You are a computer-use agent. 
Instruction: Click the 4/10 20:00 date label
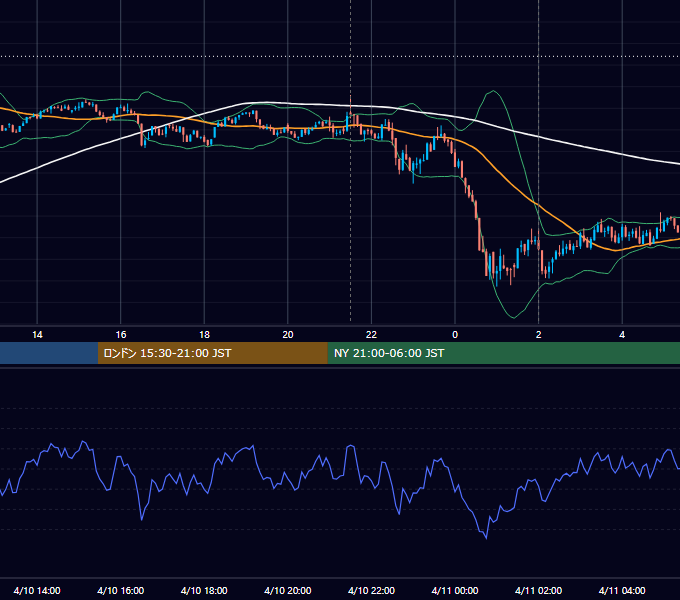[288, 590]
